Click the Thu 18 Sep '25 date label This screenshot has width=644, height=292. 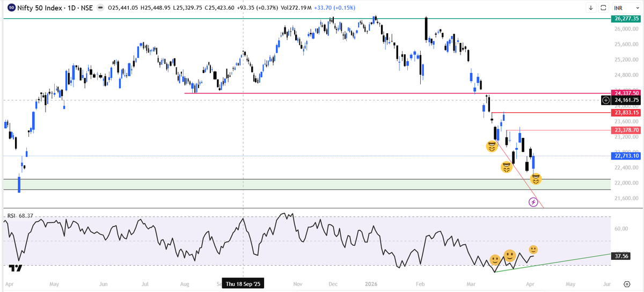tap(244, 283)
